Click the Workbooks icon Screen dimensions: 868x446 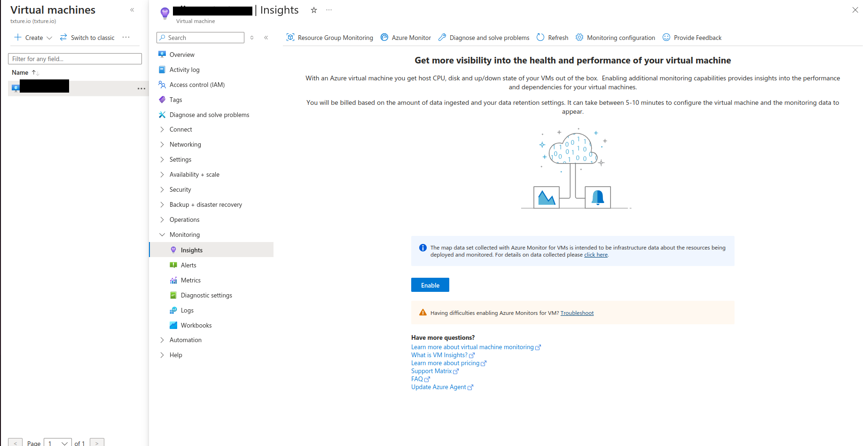click(173, 325)
